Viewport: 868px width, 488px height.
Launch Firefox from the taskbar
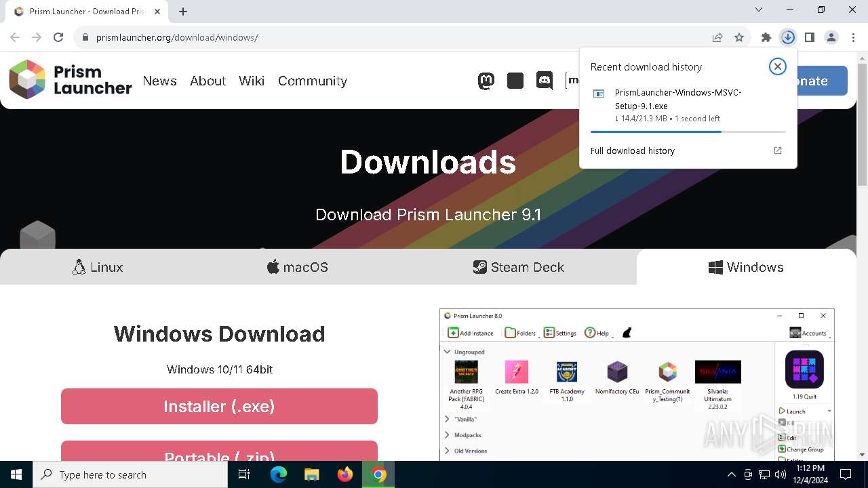pos(345,474)
